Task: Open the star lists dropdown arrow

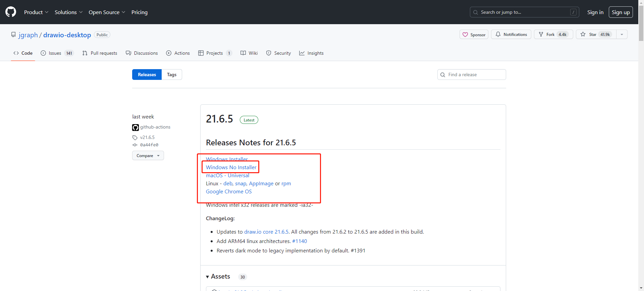Action: (x=622, y=34)
